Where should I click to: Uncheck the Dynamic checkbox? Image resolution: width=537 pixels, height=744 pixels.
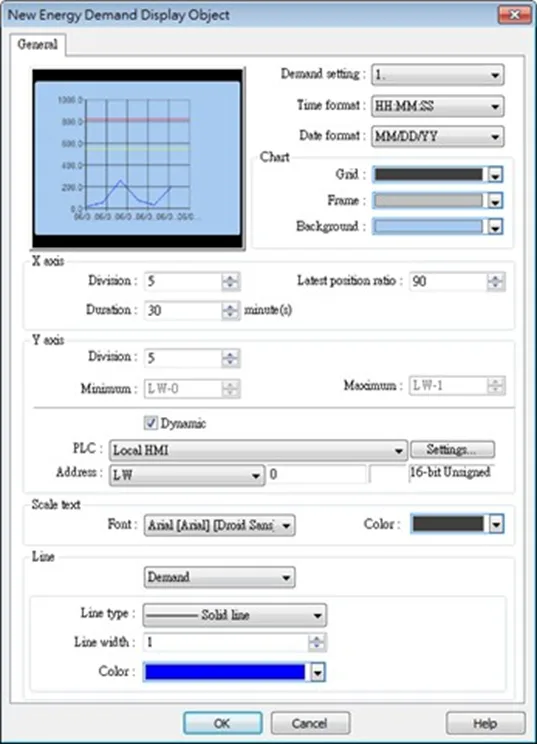point(151,423)
